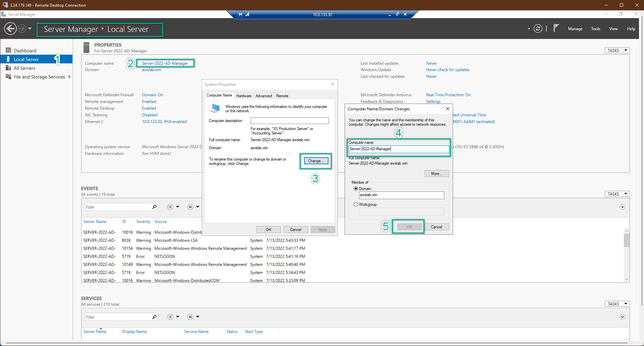The image size is (644, 346).
Task: Click the File and Storage Services icon
Action: click(8, 76)
